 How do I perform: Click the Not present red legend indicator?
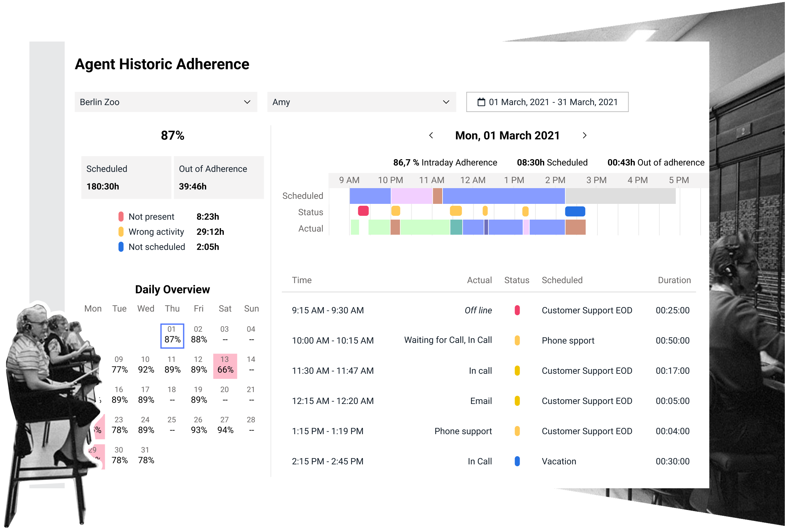[x=121, y=217]
